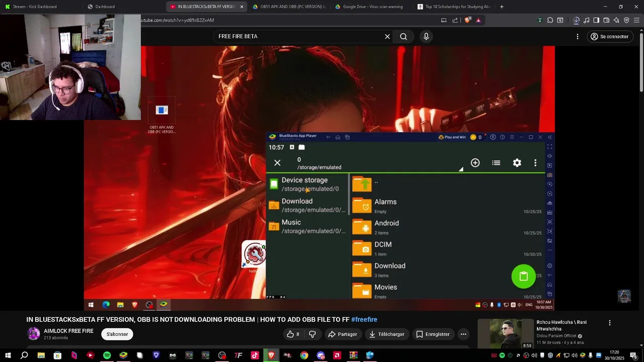
Task: Open the Windows notification center icon
Action: 633,355
